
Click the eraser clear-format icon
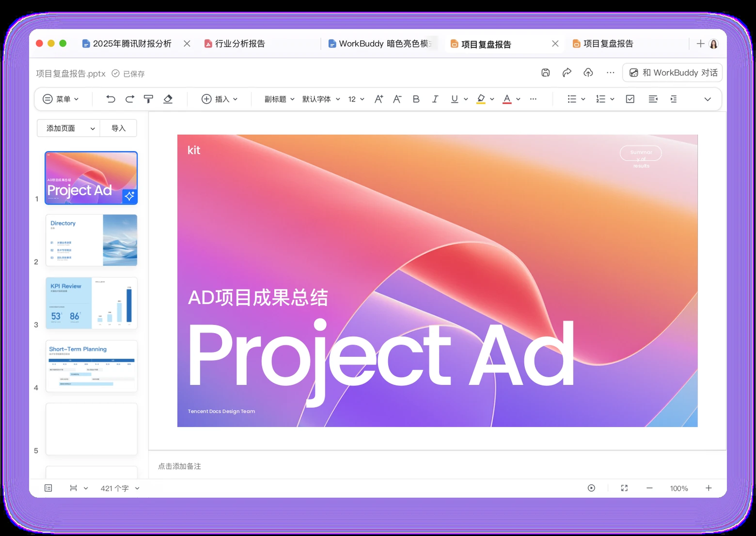(168, 99)
